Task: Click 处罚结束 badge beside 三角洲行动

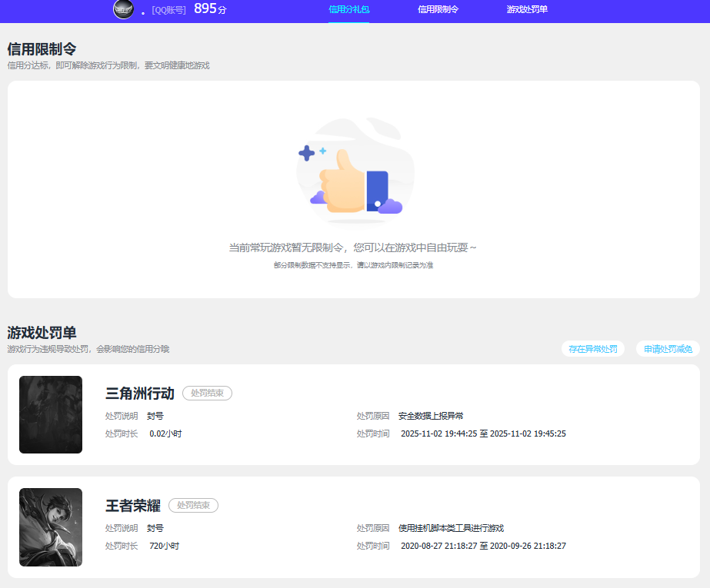Action: pos(207,393)
